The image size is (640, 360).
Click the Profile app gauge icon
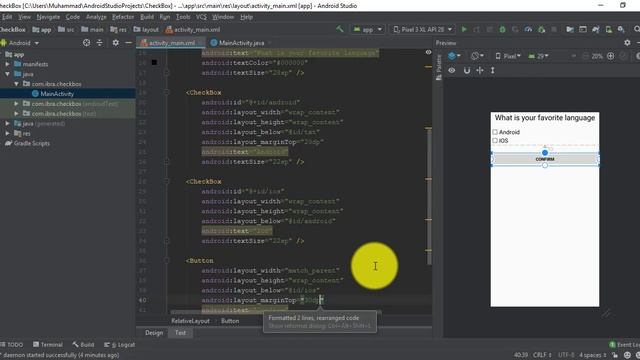(x=528, y=29)
